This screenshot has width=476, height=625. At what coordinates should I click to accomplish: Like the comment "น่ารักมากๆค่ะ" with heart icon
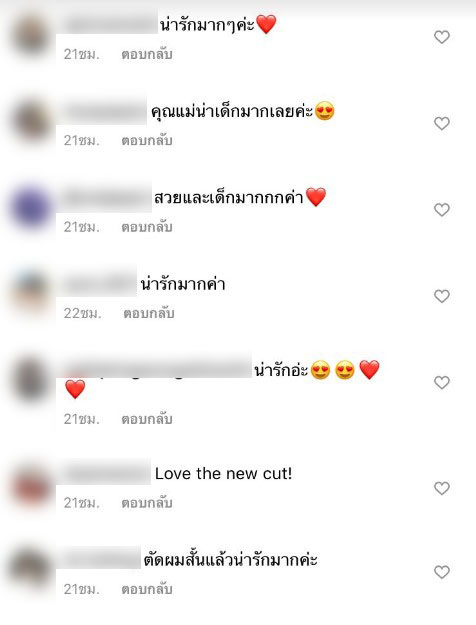coord(442,37)
